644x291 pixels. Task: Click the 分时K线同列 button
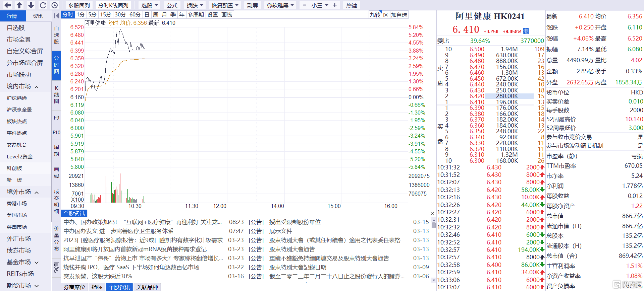(113, 5)
